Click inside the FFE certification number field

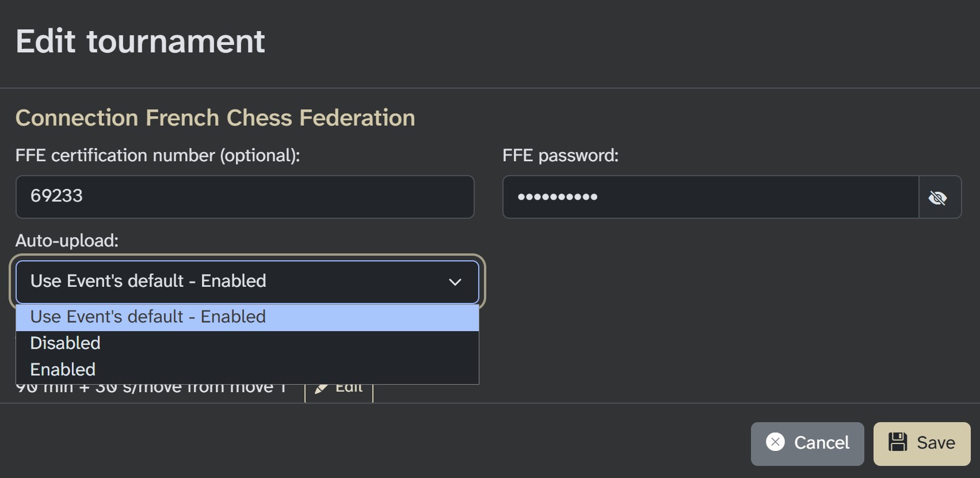(x=245, y=196)
